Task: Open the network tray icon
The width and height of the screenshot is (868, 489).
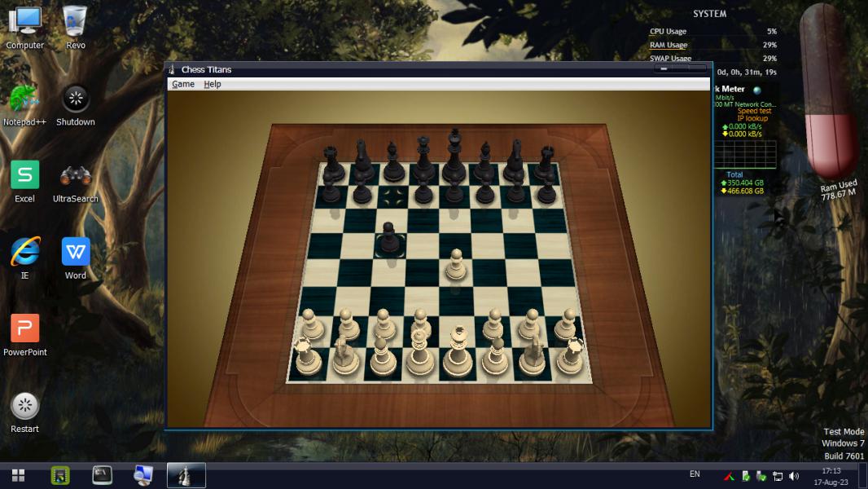Action: point(778,476)
